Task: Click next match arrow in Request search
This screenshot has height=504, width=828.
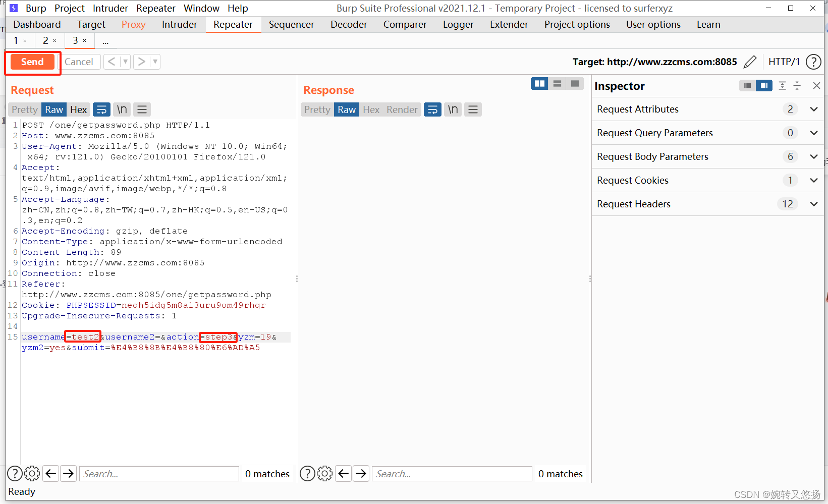Action: pos(69,473)
